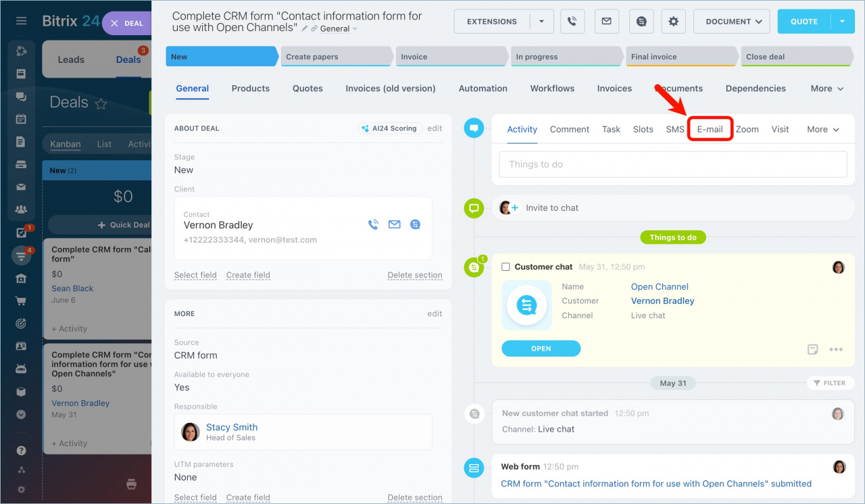865x504 pixels.
Task: Edit deal title with pencil icon
Action: (305, 28)
